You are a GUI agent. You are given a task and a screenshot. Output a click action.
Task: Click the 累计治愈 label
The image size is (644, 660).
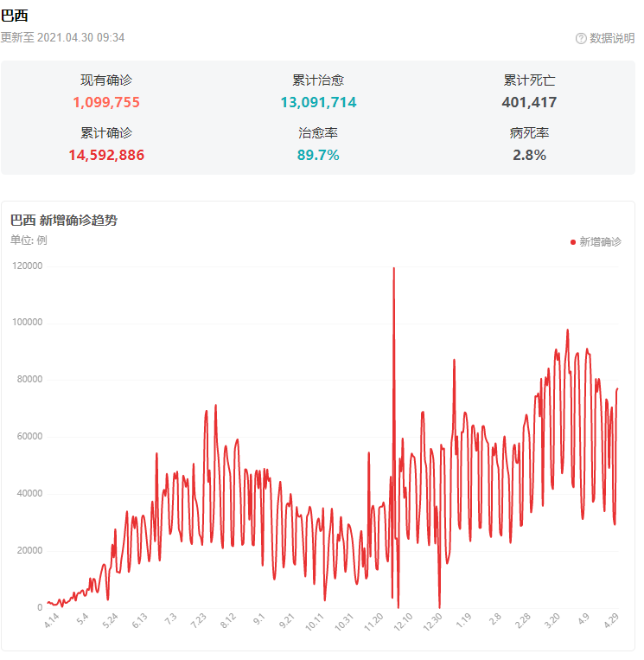318,80
